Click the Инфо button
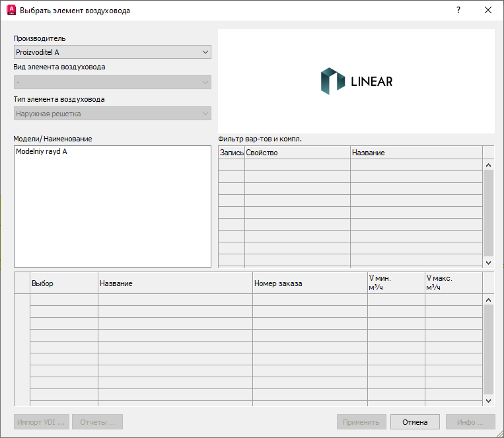504x438 pixels. coord(470,422)
